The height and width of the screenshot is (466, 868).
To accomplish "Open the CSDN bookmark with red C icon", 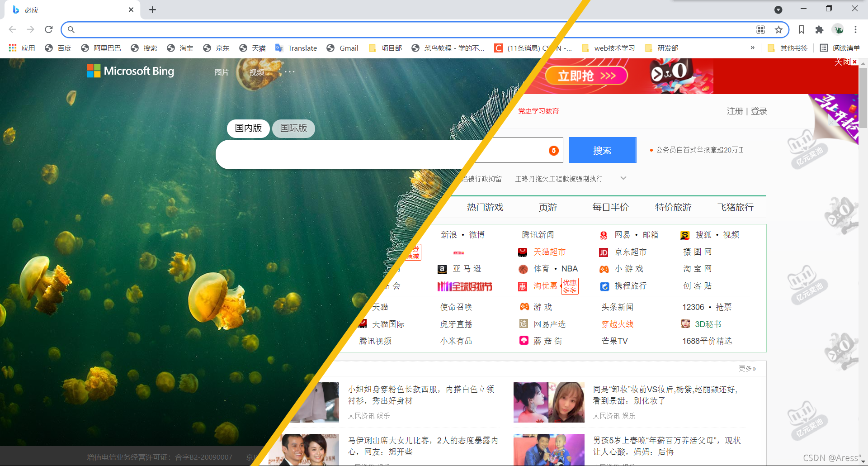I will pyautogui.click(x=533, y=48).
